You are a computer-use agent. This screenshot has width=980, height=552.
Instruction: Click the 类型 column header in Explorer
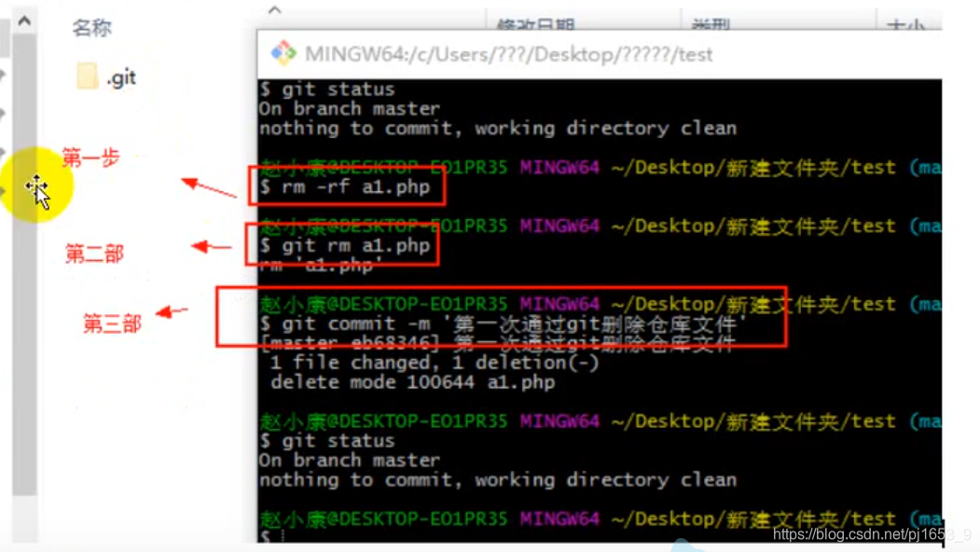[x=711, y=24]
